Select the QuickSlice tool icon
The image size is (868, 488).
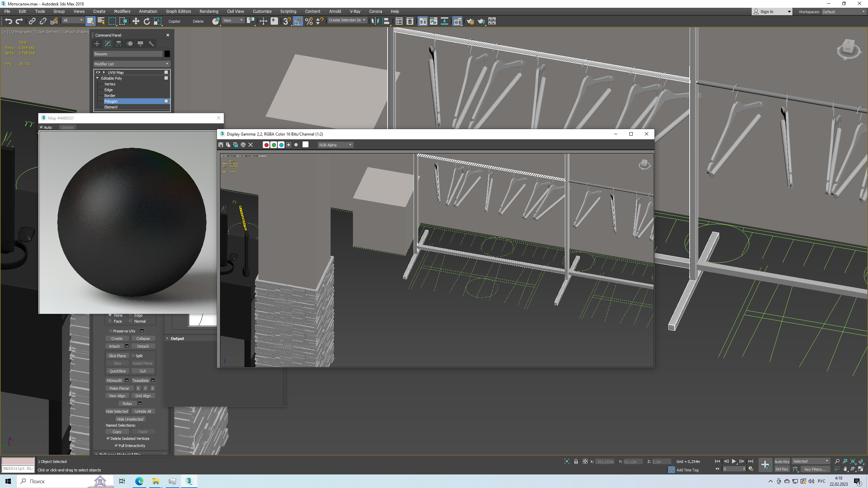click(x=117, y=371)
